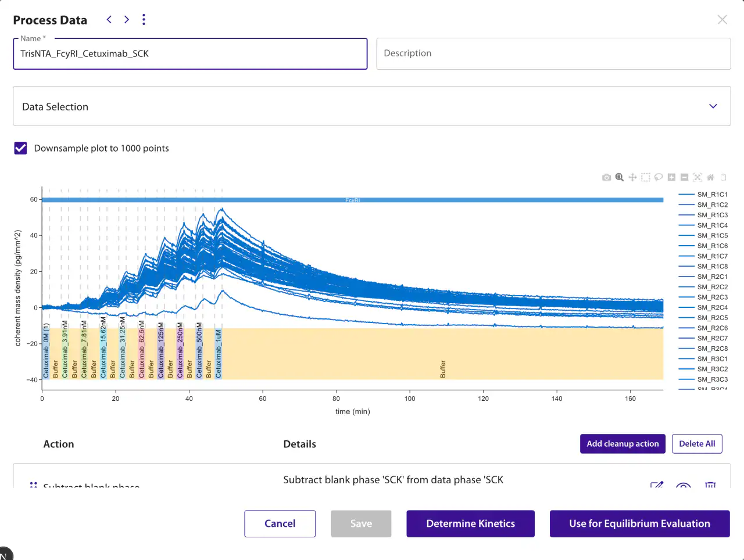Click the Cancel button
Viewport: 744px width, 560px height.
pos(280,523)
